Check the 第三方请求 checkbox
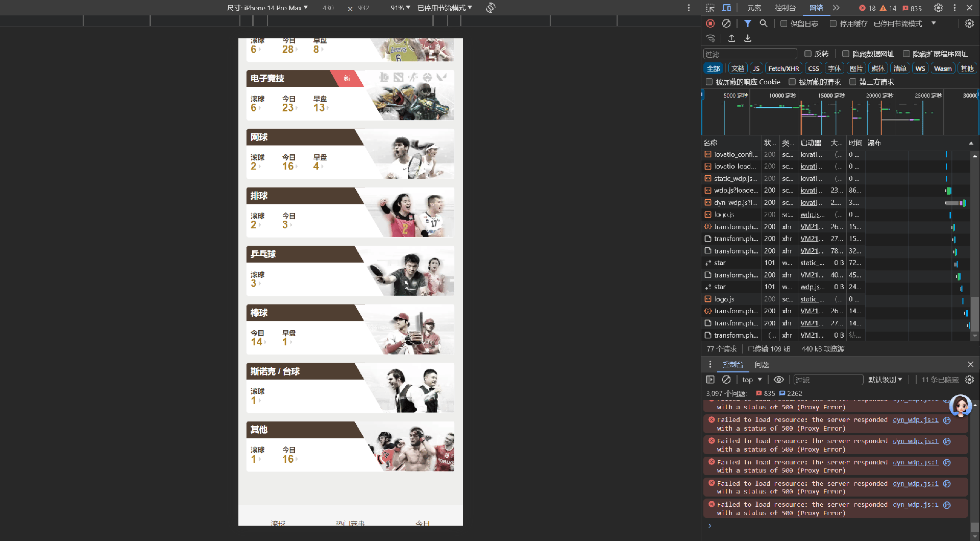980x541 pixels. tap(852, 82)
